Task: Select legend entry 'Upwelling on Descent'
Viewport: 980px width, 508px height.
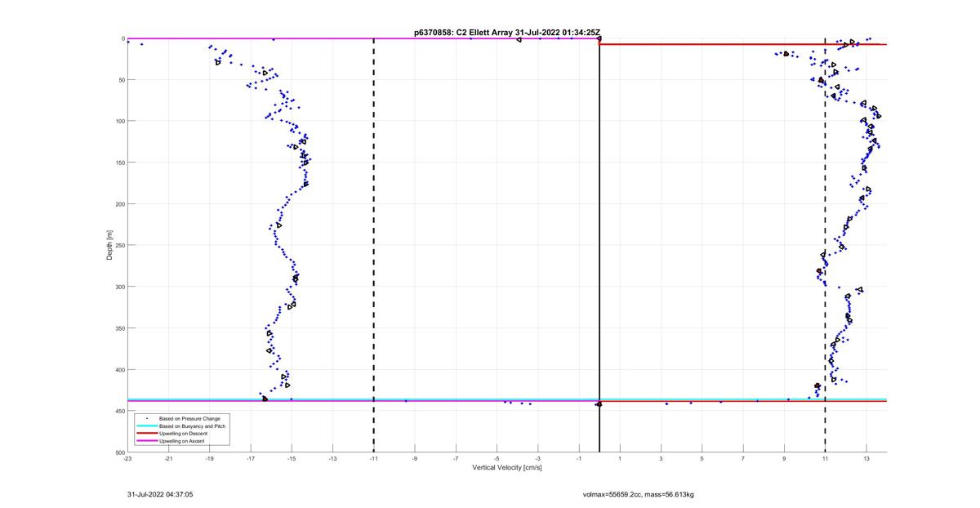Action: (x=184, y=434)
